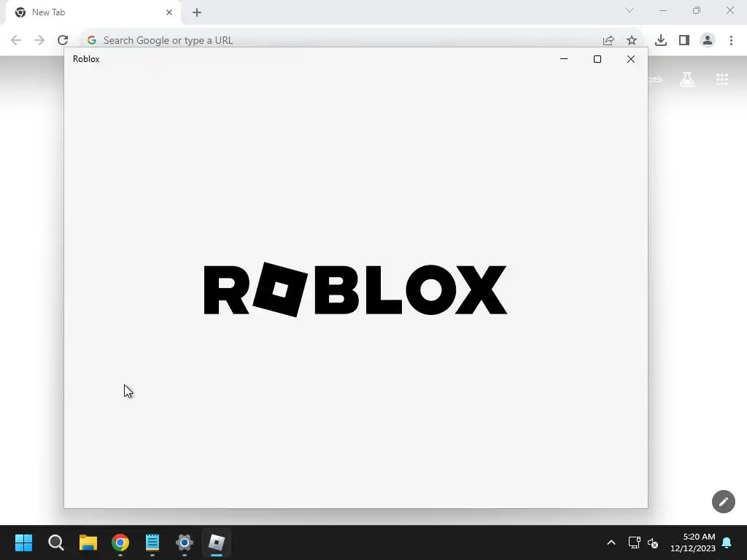Click the customize Chrome pencil button
The width and height of the screenshot is (747, 560).
tap(723, 502)
